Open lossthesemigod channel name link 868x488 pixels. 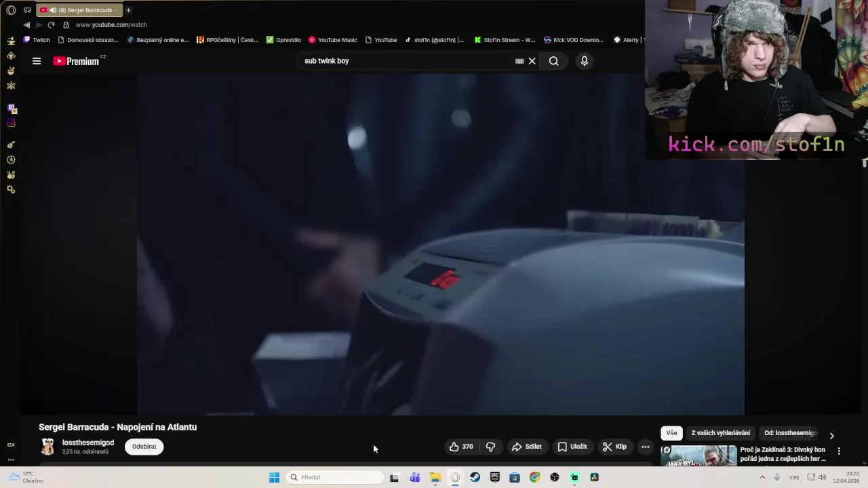(x=88, y=443)
